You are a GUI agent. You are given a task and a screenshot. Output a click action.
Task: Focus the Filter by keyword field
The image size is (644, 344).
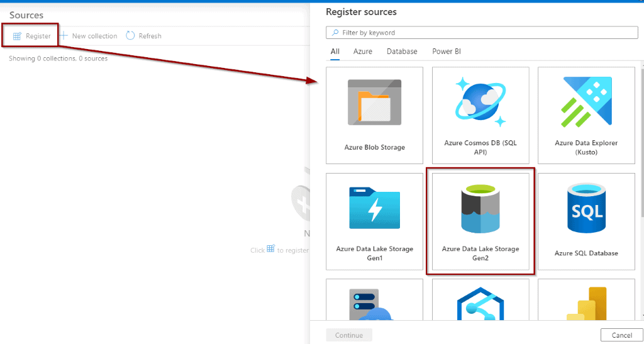(x=482, y=33)
